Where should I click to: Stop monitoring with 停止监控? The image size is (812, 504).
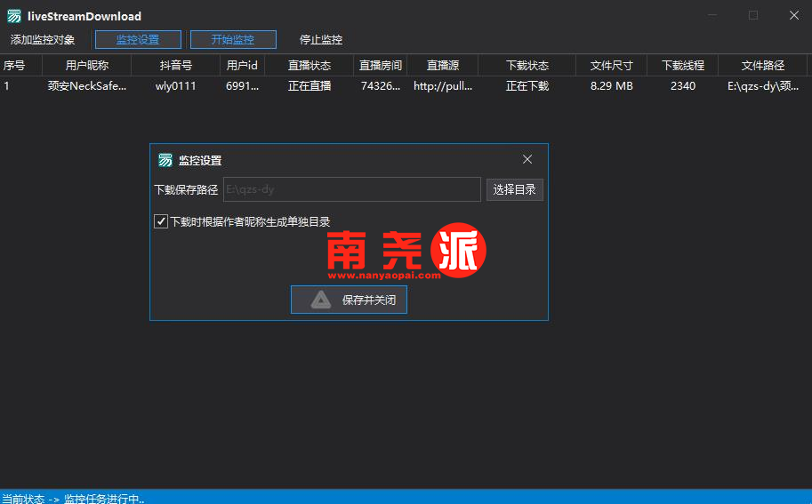320,40
